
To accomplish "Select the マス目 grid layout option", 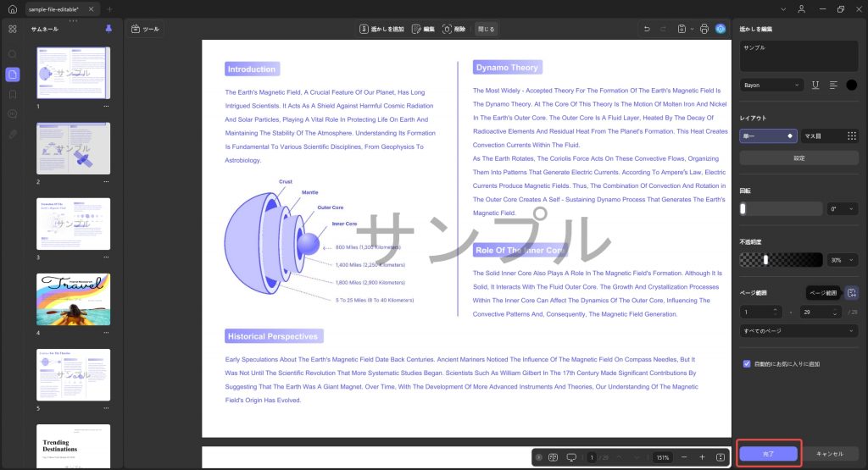I will (x=830, y=135).
